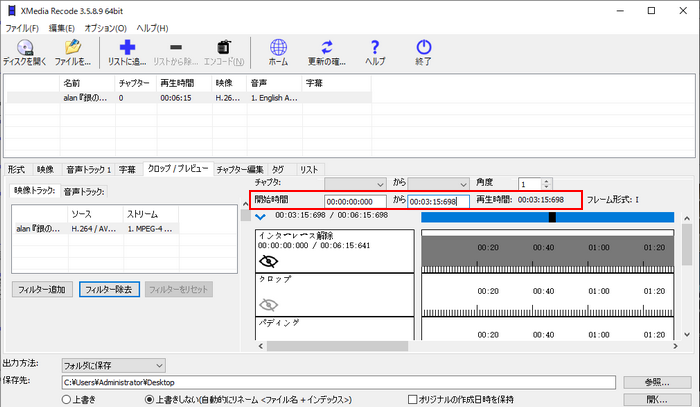The height and width of the screenshot is (407, 700).
Task: Toggle the クロップ filter eye icon
Action: [268, 304]
